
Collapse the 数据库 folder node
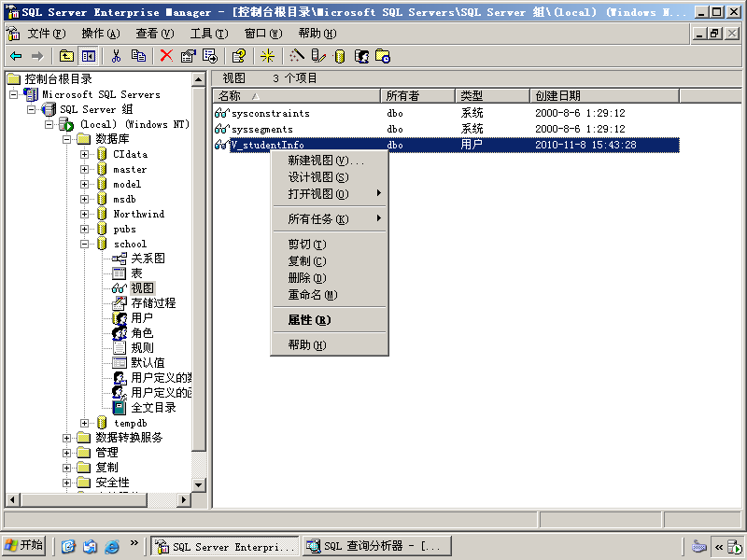pyautogui.click(x=66, y=139)
